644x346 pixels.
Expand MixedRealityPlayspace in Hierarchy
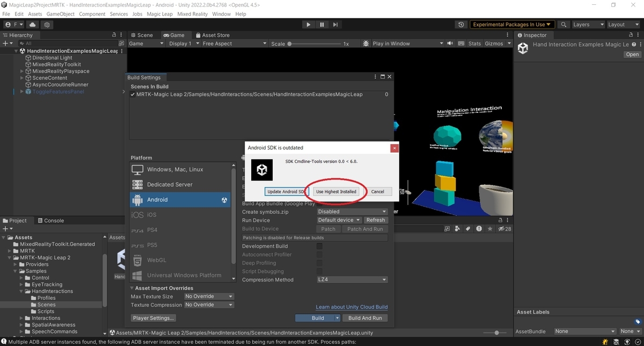pyautogui.click(x=22, y=71)
